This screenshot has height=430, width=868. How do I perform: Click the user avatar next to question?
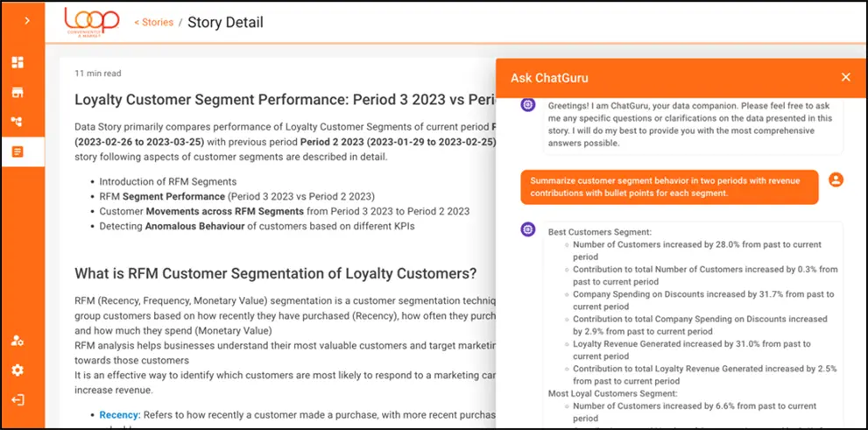(x=836, y=180)
